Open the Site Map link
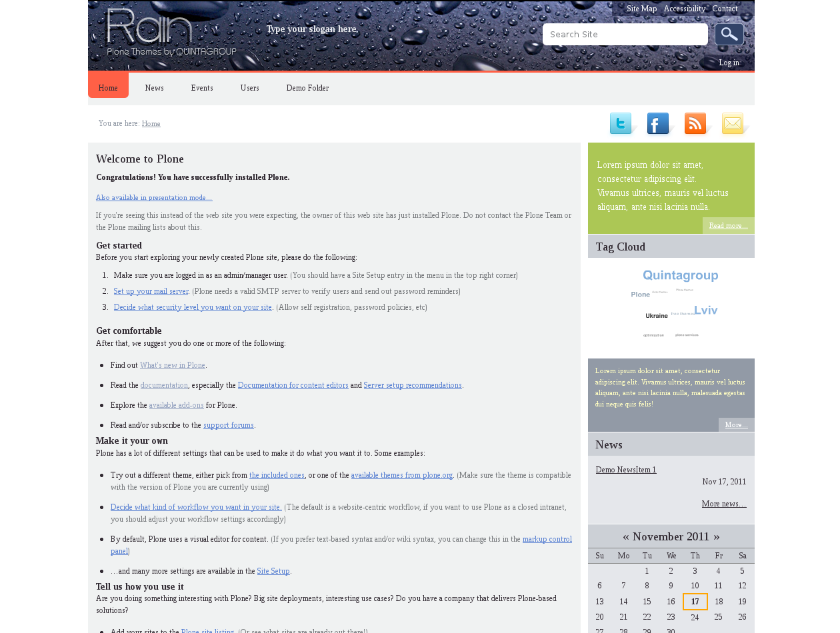 (x=641, y=9)
